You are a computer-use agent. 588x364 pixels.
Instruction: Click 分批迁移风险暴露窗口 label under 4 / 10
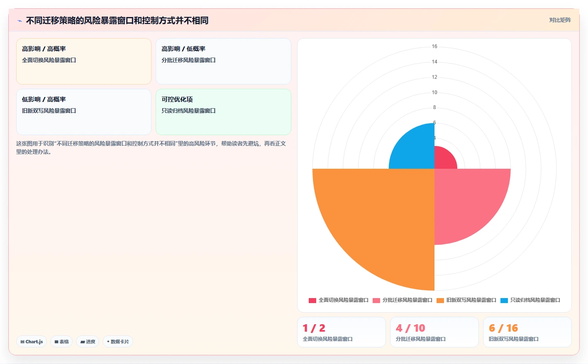pyautogui.click(x=420, y=339)
